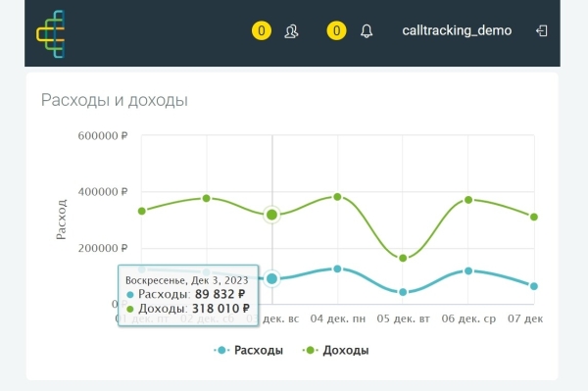The height and width of the screenshot is (391, 588).
Task: Click the yellow 0 badge beside bell icon
Action: [x=336, y=30]
